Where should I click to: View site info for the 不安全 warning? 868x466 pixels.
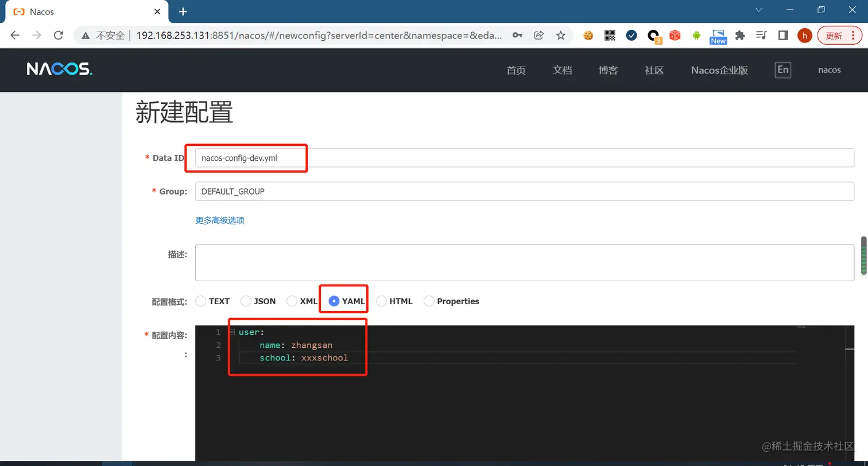pyautogui.click(x=104, y=36)
